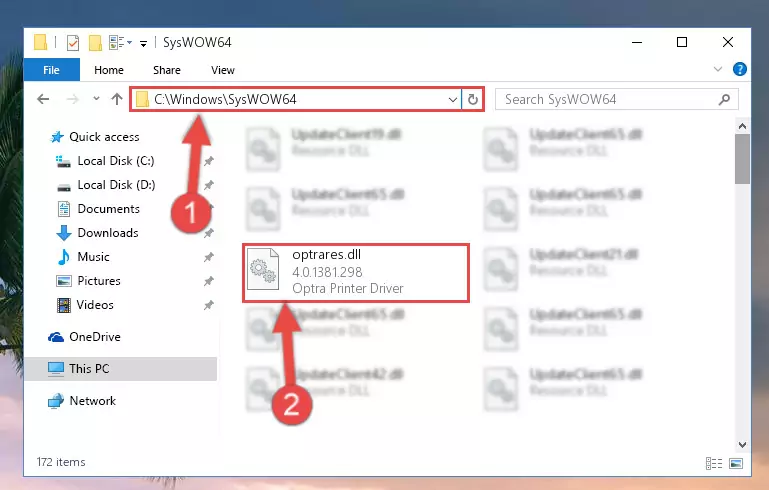
Task: Click the pin icon next to Videos
Action: (208, 305)
